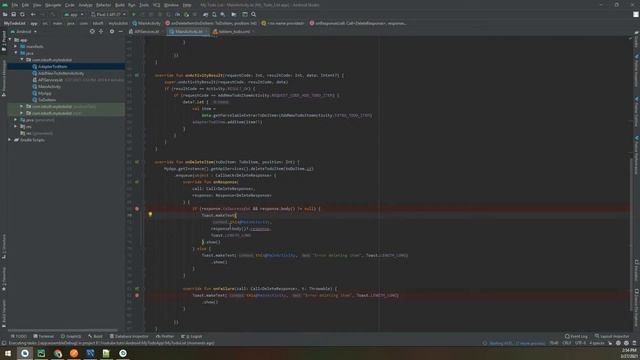Expand the java (generated) folder

(x=16, y=120)
